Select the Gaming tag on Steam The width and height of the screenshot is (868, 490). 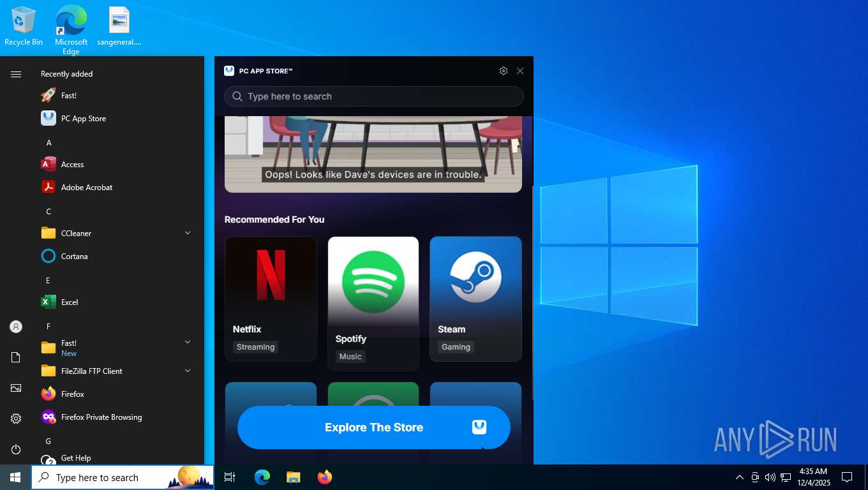[x=456, y=347]
